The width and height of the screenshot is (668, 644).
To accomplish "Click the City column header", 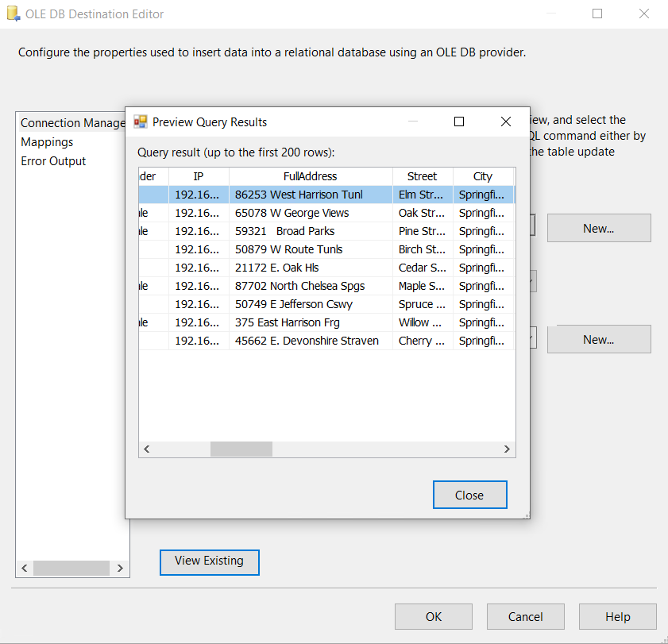I will click(482, 176).
